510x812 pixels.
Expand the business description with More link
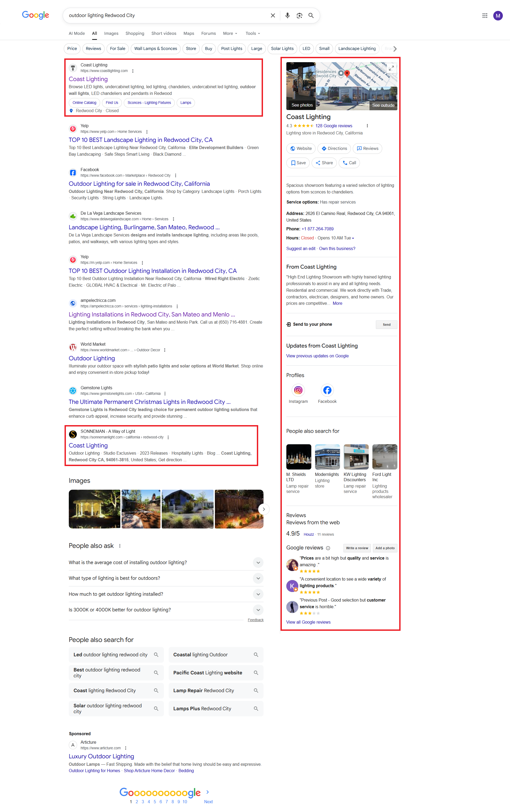coord(337,303)
